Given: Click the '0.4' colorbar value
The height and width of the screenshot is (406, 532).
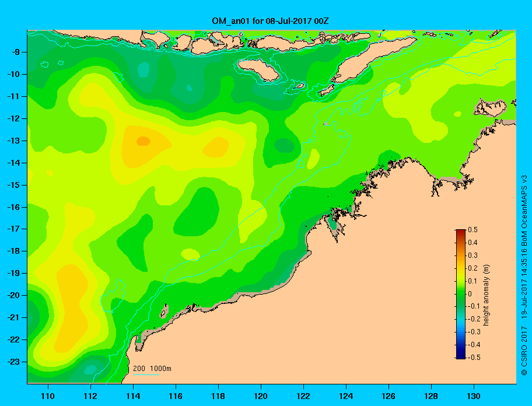Looking at the screenshot, I should pos(473,243).
